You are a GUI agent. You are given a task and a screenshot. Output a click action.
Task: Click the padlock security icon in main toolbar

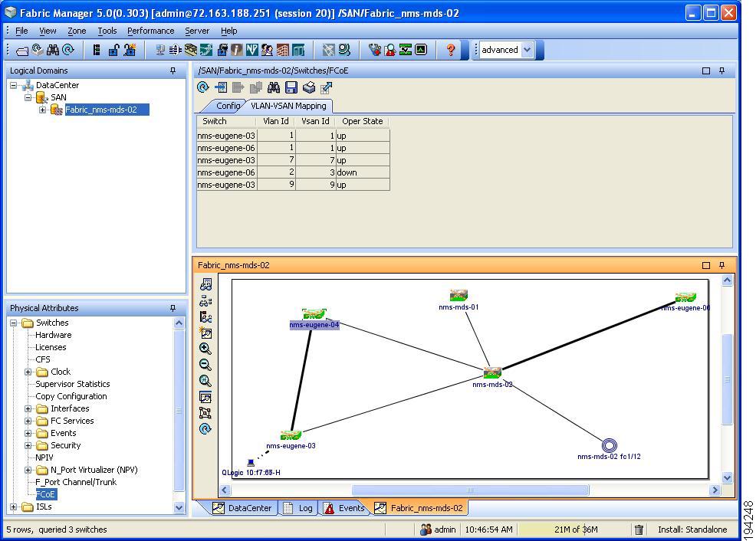[x=113, y=50]
